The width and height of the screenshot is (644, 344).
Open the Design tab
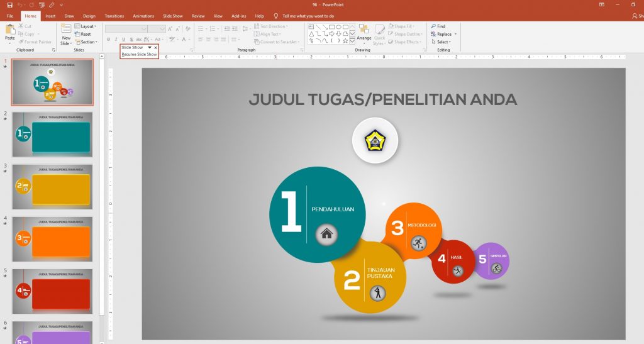(89, 16)
